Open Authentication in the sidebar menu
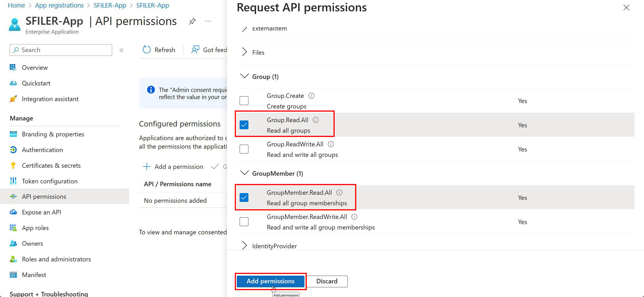The width and height of the screenshot is (644, 297). (x=42, y=150)
